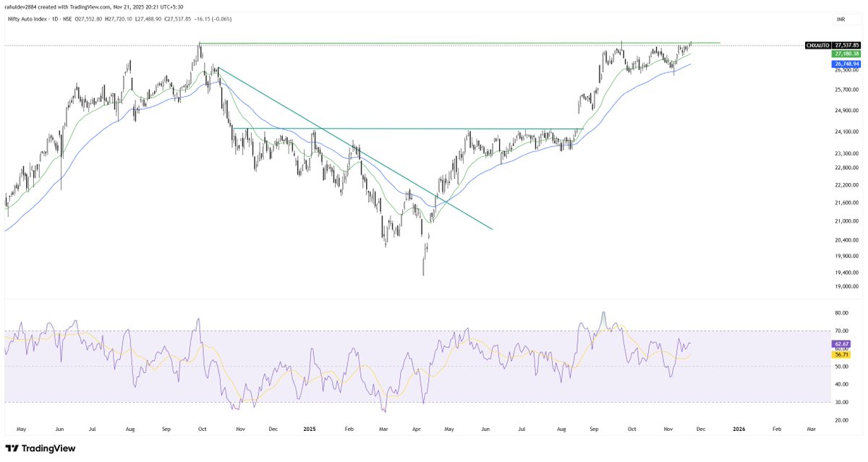Click the 21,000.00 price axis label
This screenshot has width=868, height=462.
(x=846, y=222)
